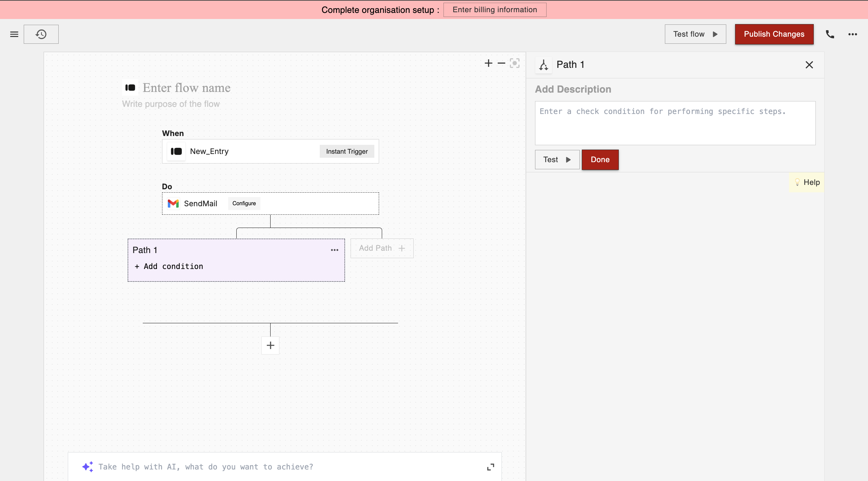The image size is (868, 481).
Task: Select the Path 1 block title
Action: click(x=145, y=250)
